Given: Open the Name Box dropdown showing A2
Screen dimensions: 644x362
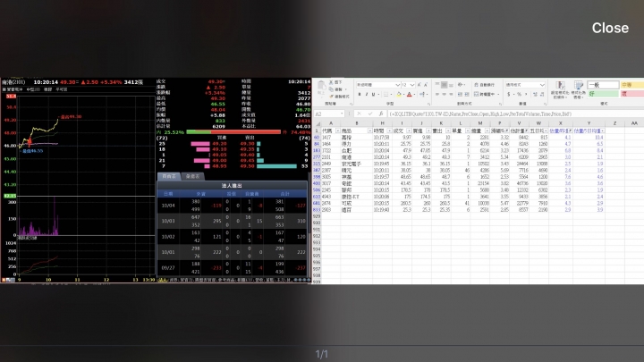Looking at the screenshot, I should pos(342,114).
